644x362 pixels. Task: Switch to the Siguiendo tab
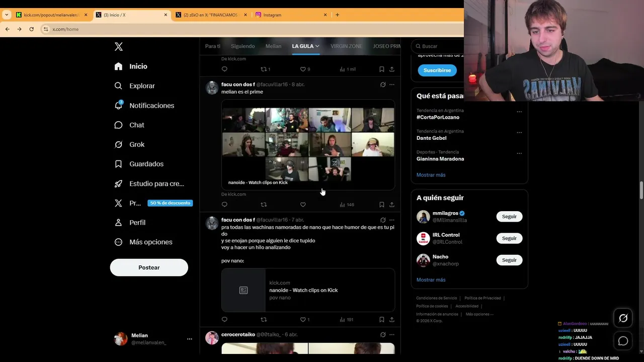point(243,46)
